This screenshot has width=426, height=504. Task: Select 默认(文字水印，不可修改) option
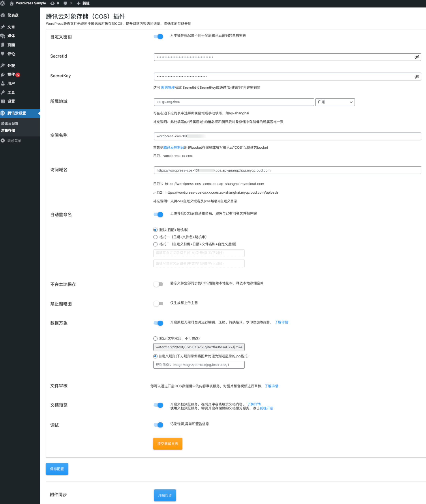coord(155,339)
